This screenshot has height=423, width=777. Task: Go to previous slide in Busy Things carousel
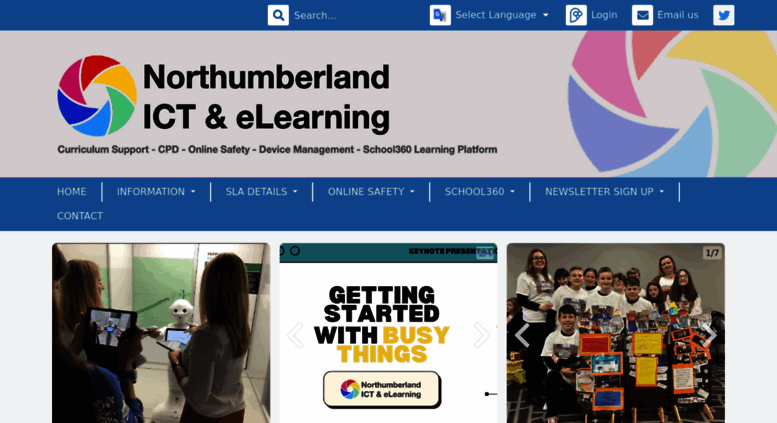tap(295, 335)
